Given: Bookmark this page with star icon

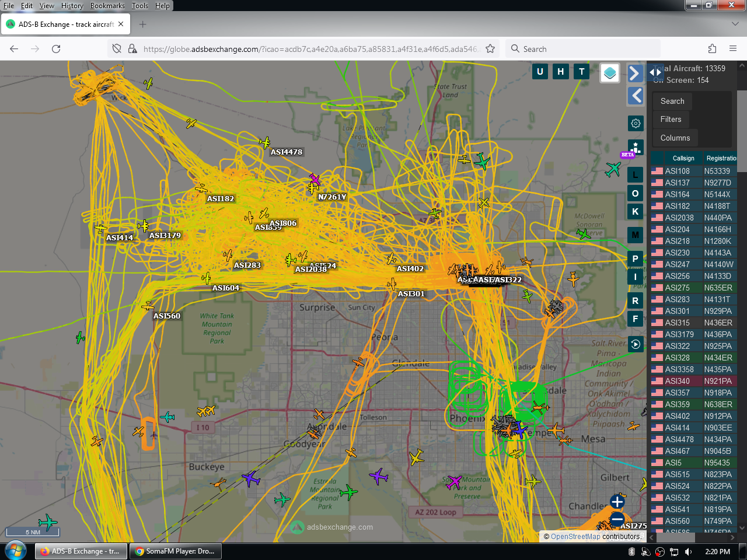Looking at the screenshot, I should pos(490,49).
